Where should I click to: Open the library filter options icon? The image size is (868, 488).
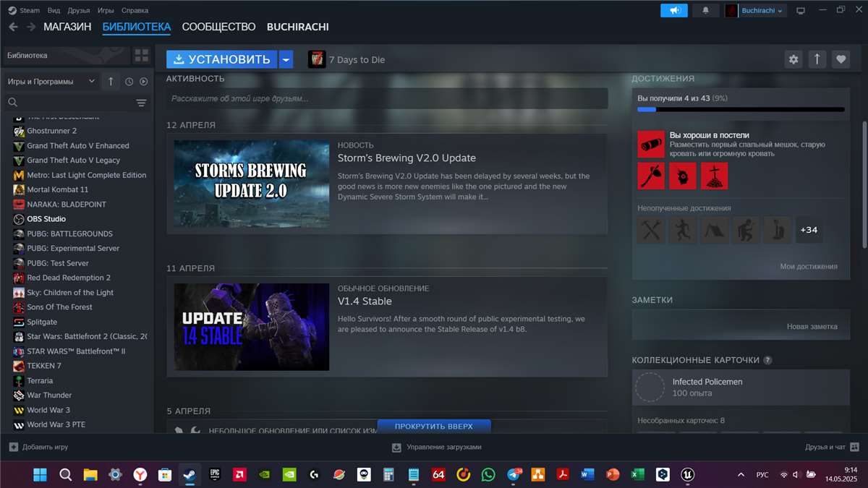coord(141,103)
